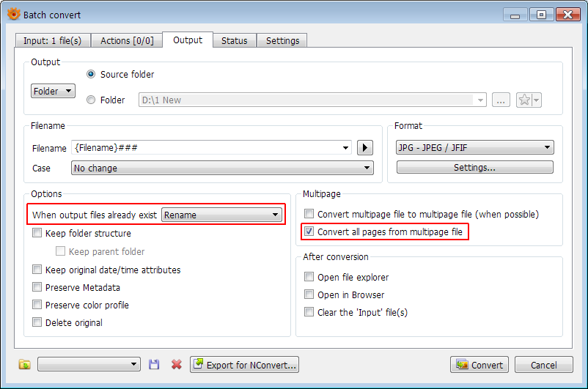Check Preserve color profile option
The width and height of the screenshot is (588, 389).
pyautogui.click(x=37, y=305)
